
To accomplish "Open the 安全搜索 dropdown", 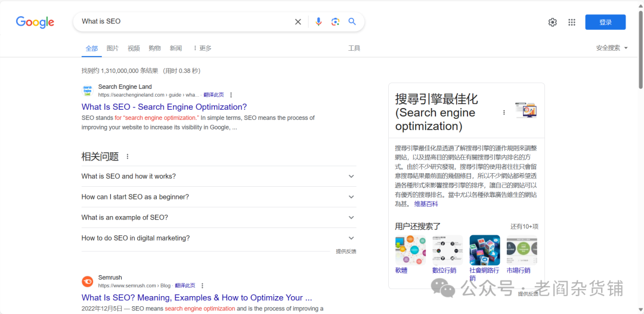I will click(612, 48).
